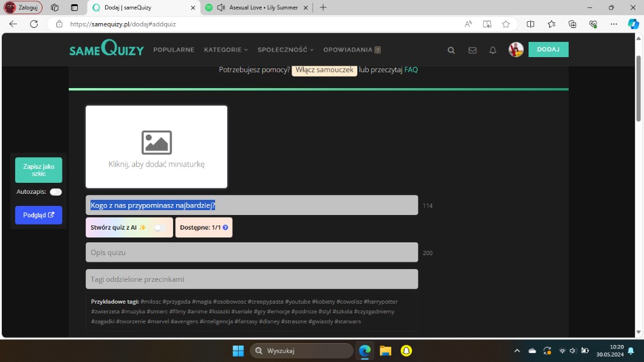
Task: Show hidden system tray icons chevron
Action: click(517, 350)
